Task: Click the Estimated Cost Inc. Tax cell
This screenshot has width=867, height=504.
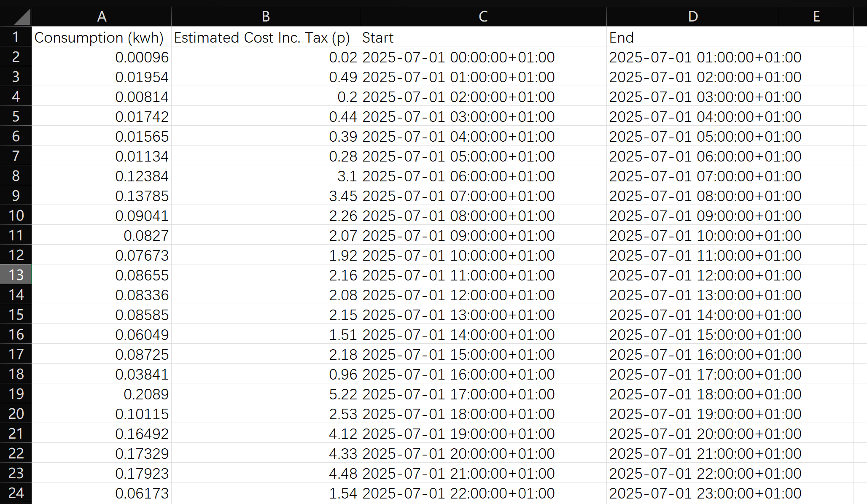Action: tap(266, 37)
